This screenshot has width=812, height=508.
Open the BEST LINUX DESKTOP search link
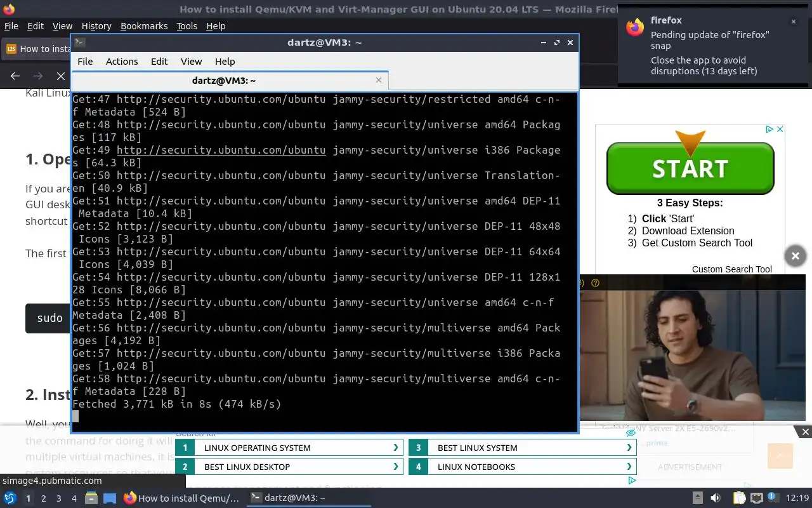289,467
